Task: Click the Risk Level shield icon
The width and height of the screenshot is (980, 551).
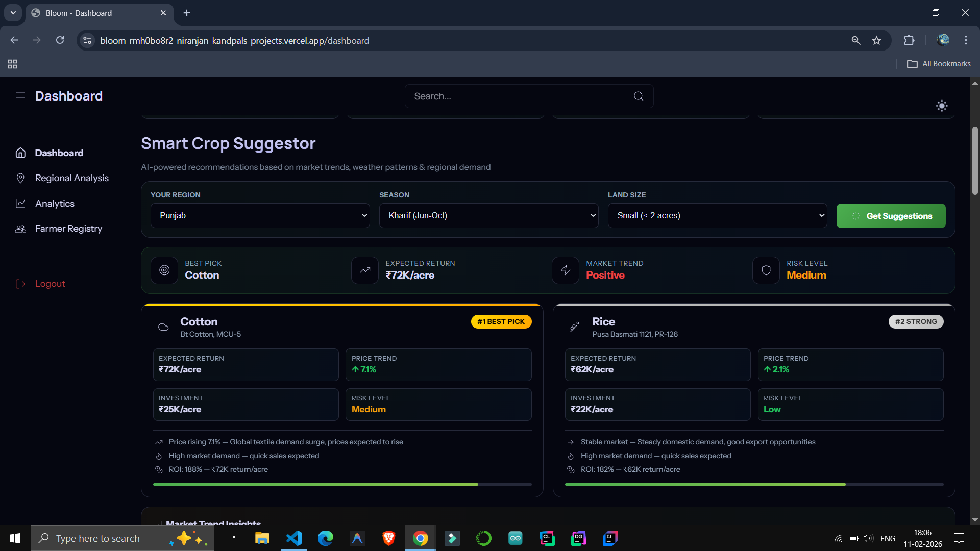Action: coord(766,270)
